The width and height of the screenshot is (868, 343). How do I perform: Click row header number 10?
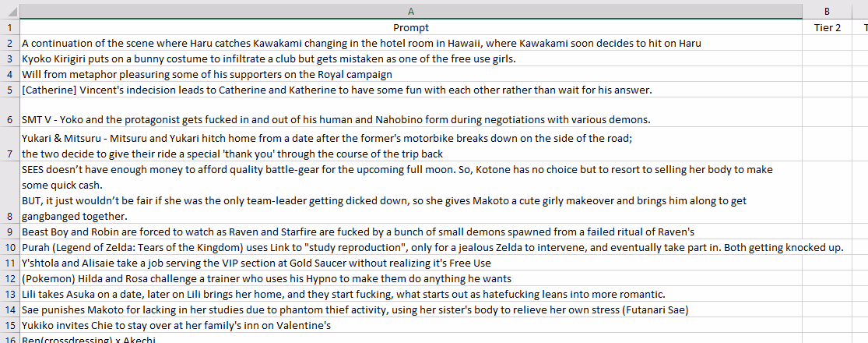click(x=10, y=248)
